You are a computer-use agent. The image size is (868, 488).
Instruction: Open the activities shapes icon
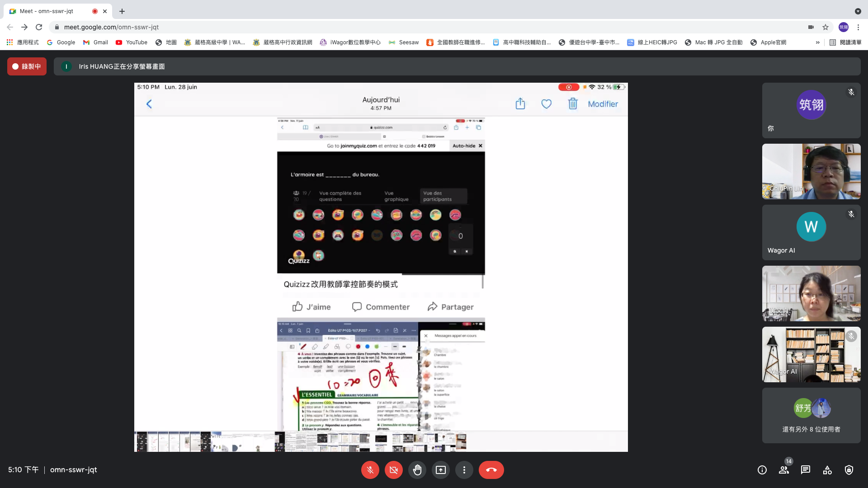[827, 470]
